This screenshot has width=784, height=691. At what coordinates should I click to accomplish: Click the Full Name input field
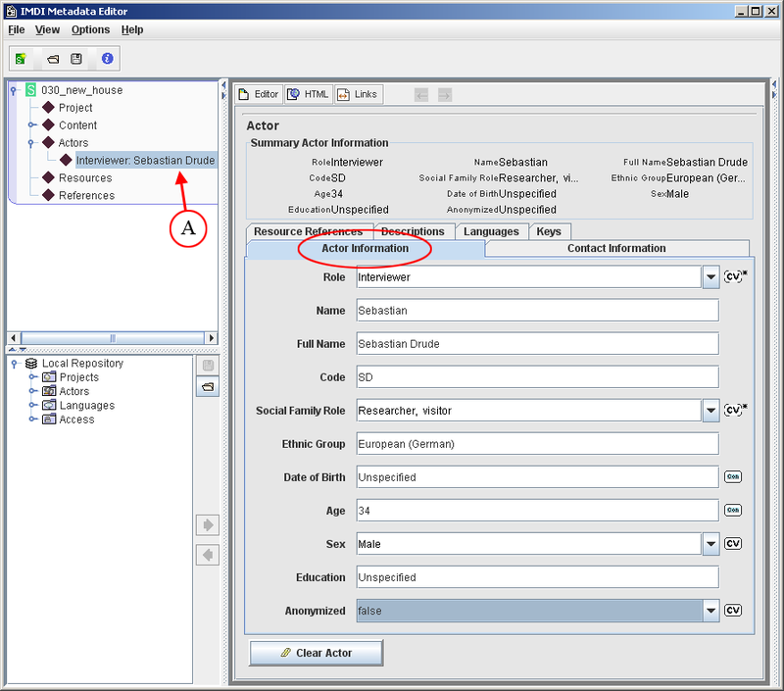point(537,343)
